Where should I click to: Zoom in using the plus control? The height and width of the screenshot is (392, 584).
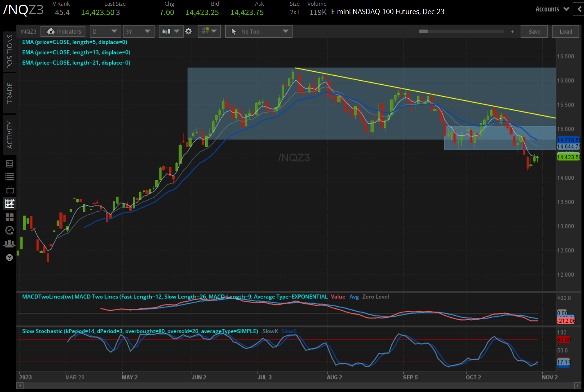[512, 32]
